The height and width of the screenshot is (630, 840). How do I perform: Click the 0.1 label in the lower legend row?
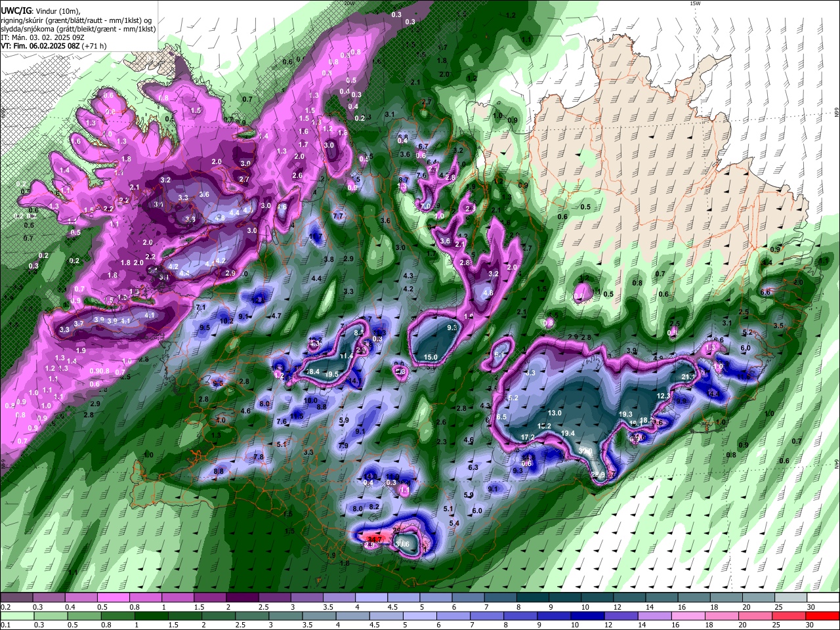click(x=5, y=625)
